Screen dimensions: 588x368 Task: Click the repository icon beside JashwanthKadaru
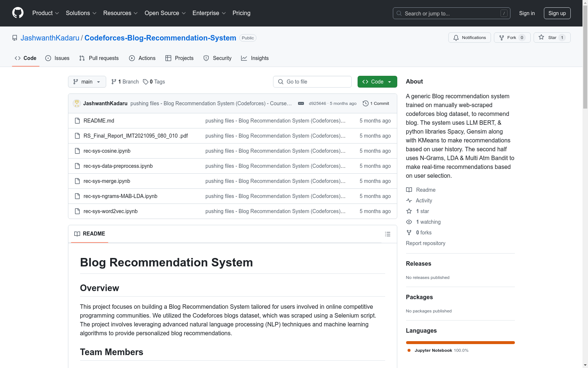(x=15, y=38)
